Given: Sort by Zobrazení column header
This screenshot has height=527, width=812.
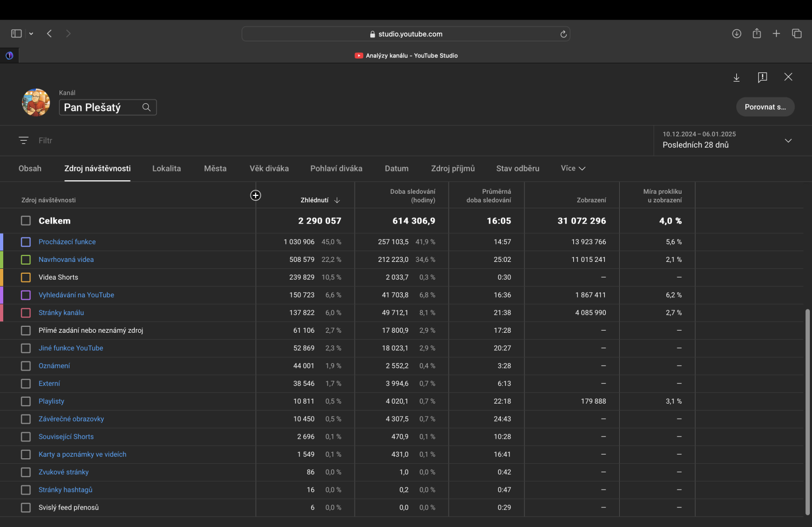Looking at the screenshot, I should click(591, 200).
